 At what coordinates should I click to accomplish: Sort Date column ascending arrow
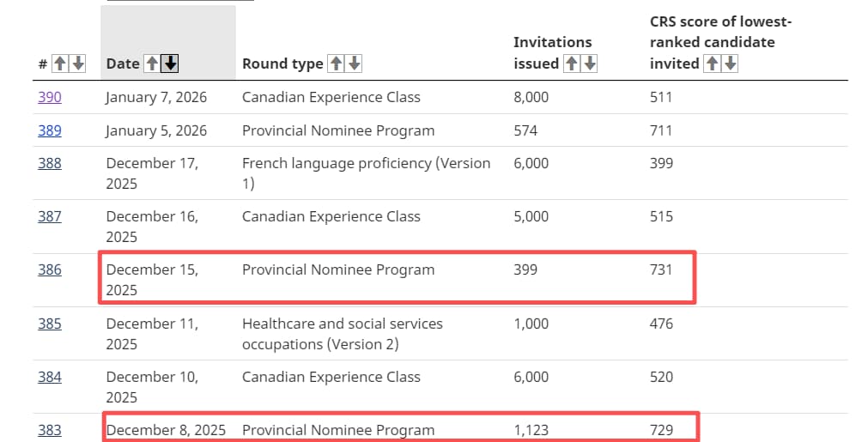tap(153, 64)
